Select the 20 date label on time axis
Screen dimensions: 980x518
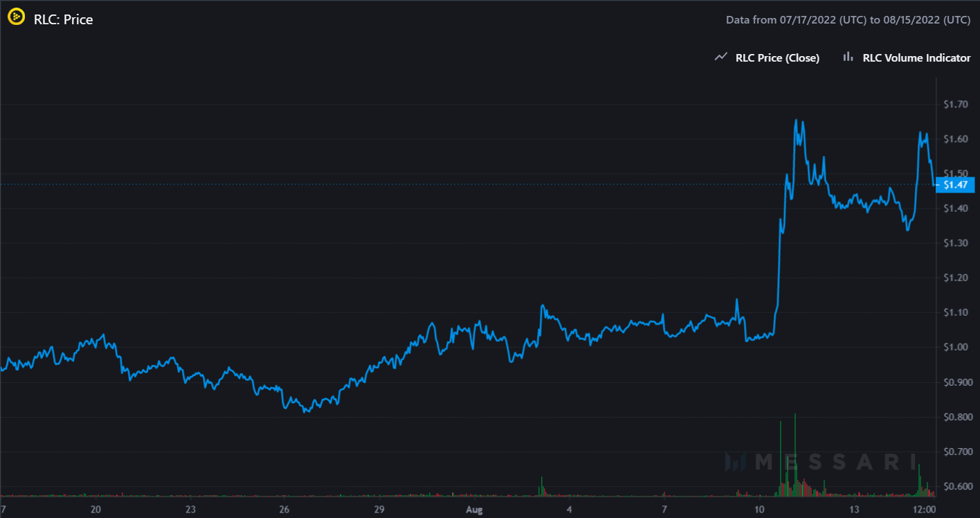tap(96, 510)
